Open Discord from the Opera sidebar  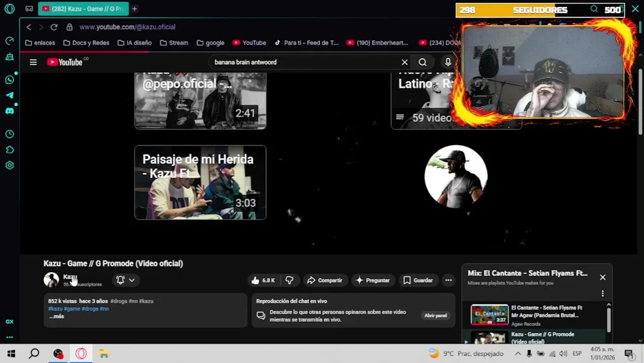(x=10, y=110)
